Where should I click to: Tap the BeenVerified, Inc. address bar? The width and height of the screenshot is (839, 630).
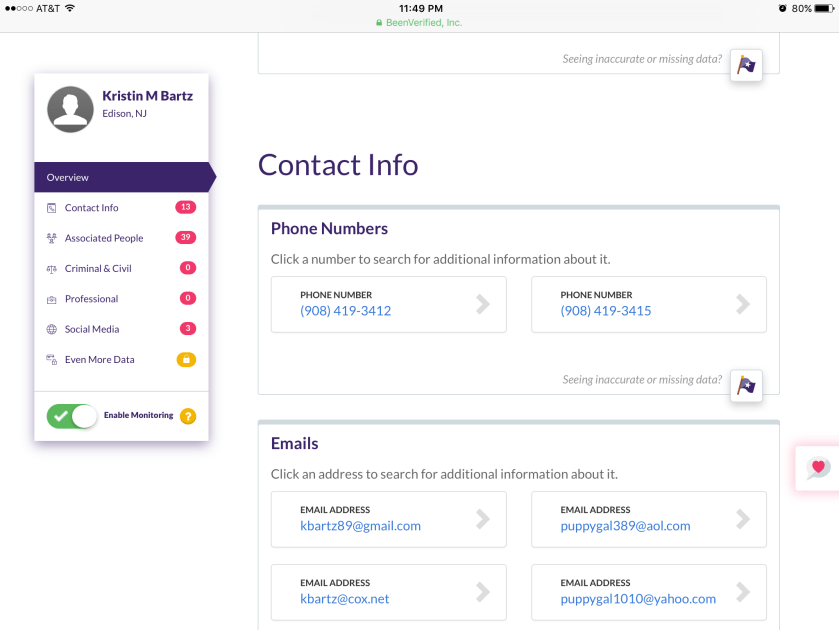[x=419, y=22]
